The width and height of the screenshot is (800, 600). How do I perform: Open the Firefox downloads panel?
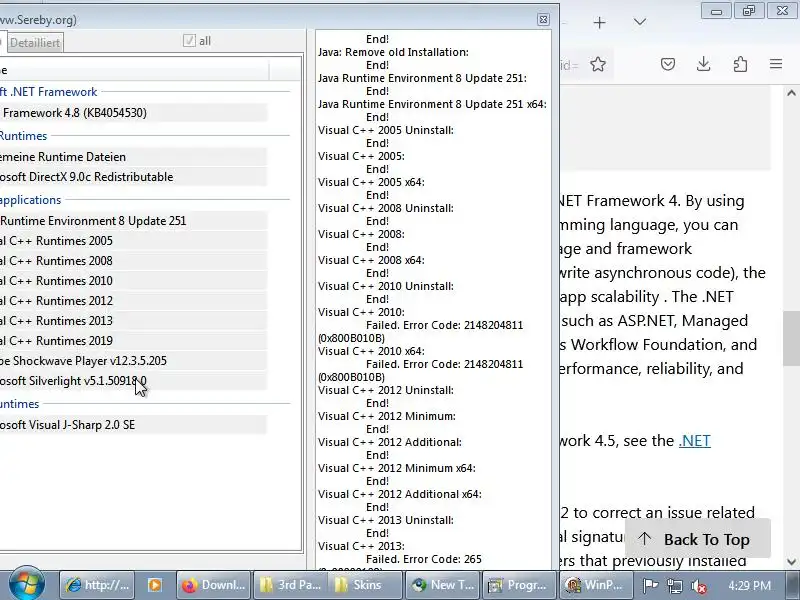(704, 64)
